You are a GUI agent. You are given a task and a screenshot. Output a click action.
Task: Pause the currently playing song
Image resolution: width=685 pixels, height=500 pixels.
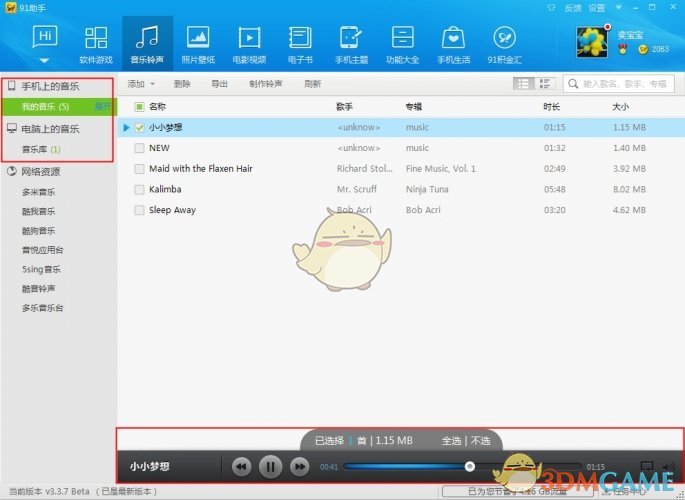270,466
